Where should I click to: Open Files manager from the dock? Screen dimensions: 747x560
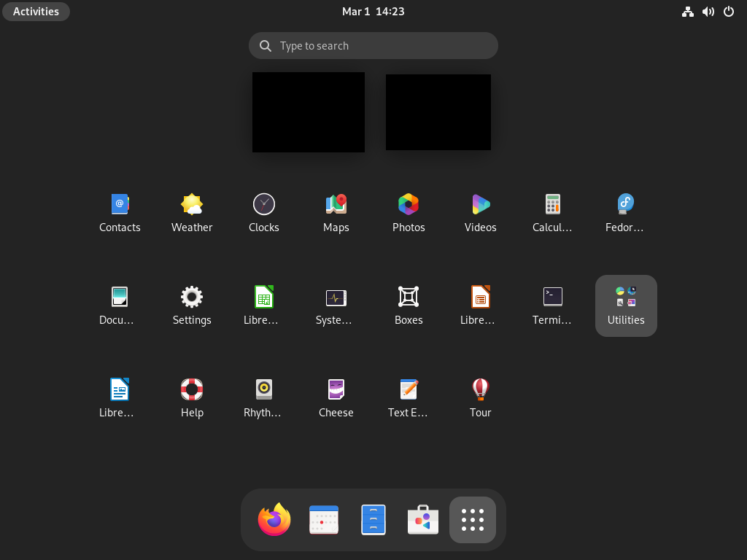point(373,519)
